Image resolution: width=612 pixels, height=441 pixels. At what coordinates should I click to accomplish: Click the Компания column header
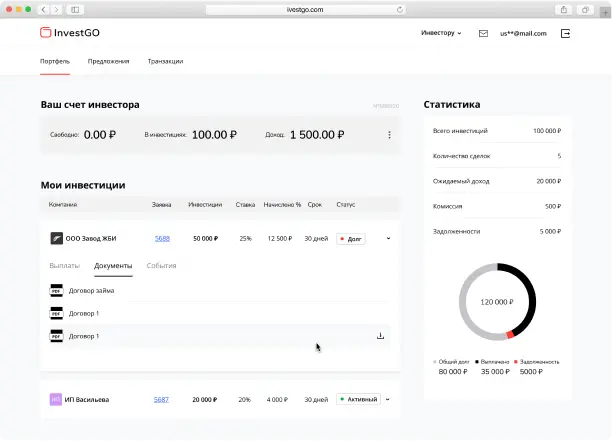click(x=63, y=204)
